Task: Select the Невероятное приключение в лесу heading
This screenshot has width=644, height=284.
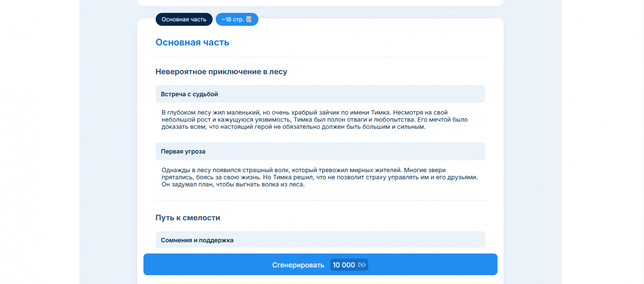Action: 221,72
